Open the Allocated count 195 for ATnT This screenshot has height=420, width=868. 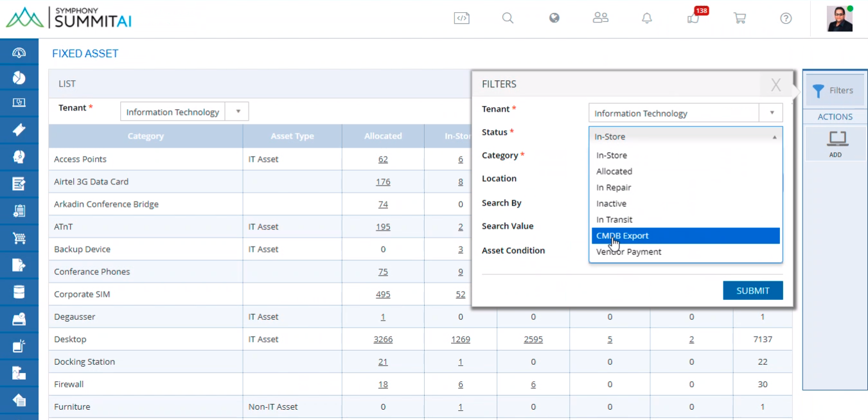pos(383,227)
